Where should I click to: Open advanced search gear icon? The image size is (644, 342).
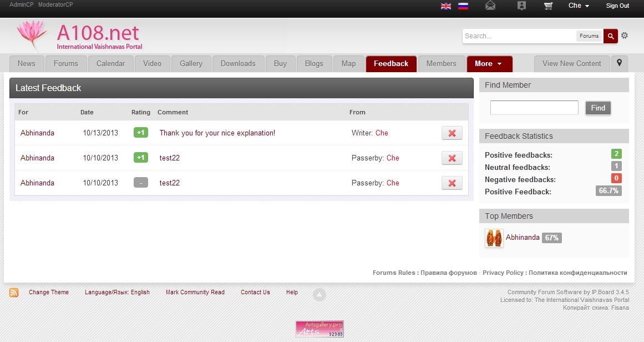tap(625, 36)
